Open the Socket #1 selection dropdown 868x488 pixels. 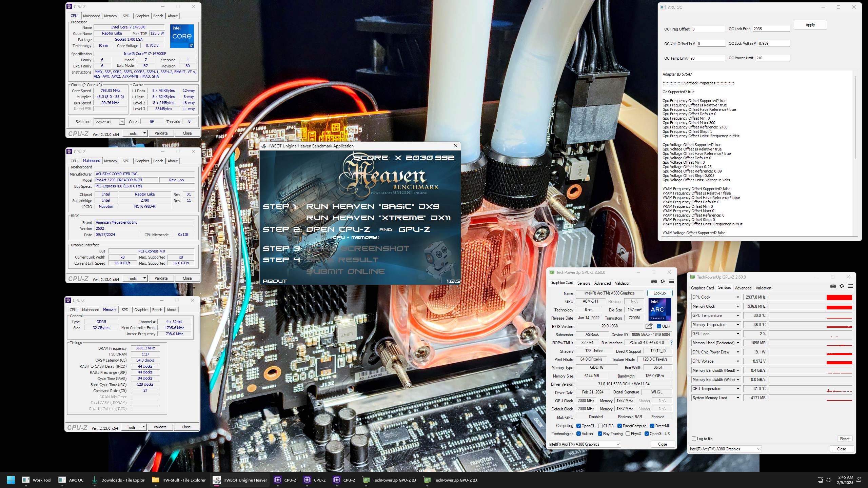coord(109,122)
